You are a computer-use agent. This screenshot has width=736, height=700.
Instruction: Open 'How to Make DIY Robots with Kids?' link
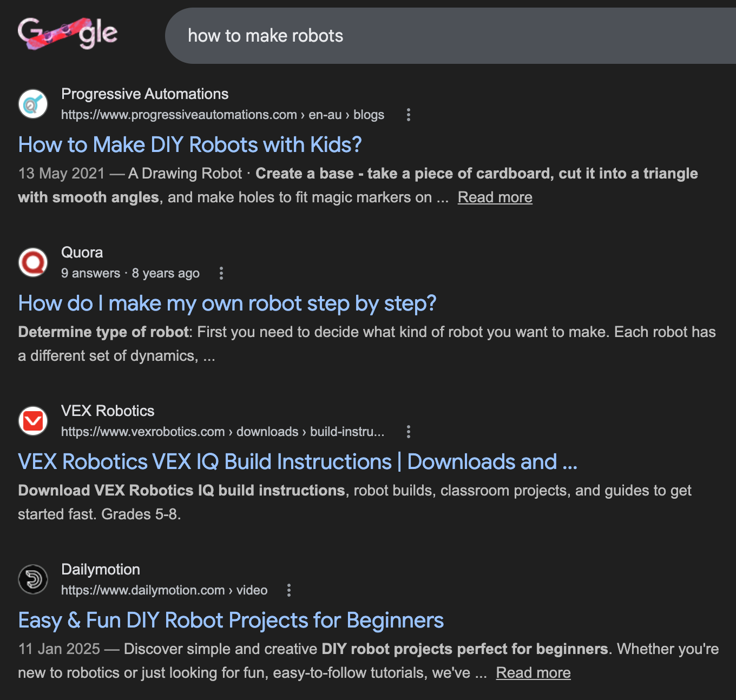pyautogui.click(x=190, y=145)
